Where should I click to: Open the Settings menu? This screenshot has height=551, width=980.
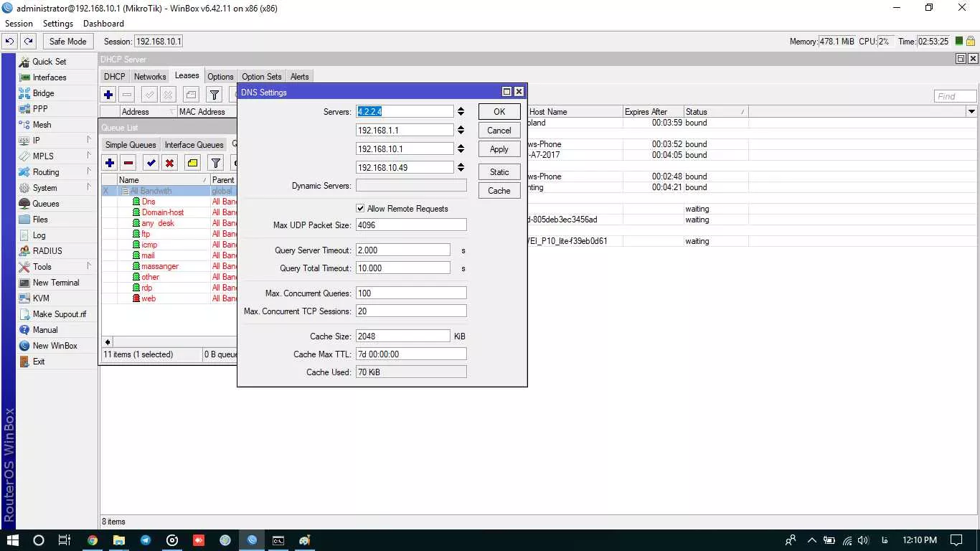coord(58,24)
